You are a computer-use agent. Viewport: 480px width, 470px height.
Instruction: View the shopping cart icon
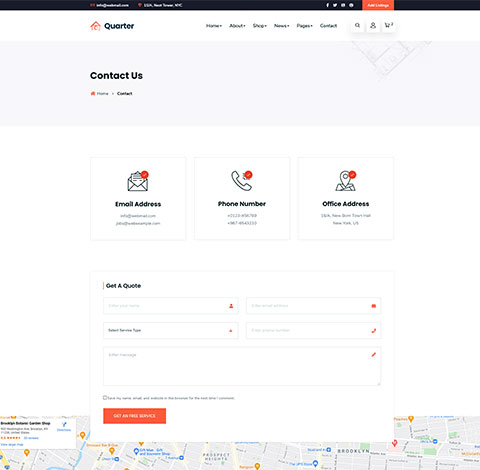coord(389,25)
